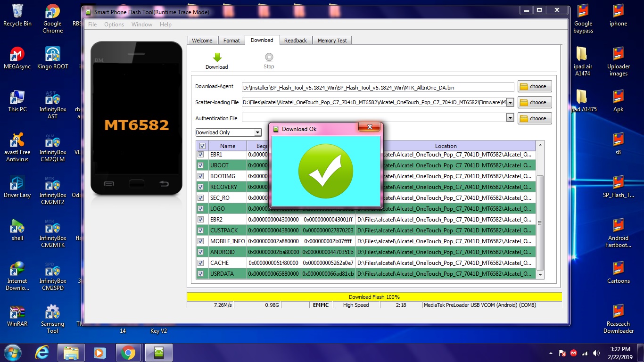This screenshot has height=362, width=644.
Task: Open Kingo ROOT desktop icon
Action: [x=52, y=58]
